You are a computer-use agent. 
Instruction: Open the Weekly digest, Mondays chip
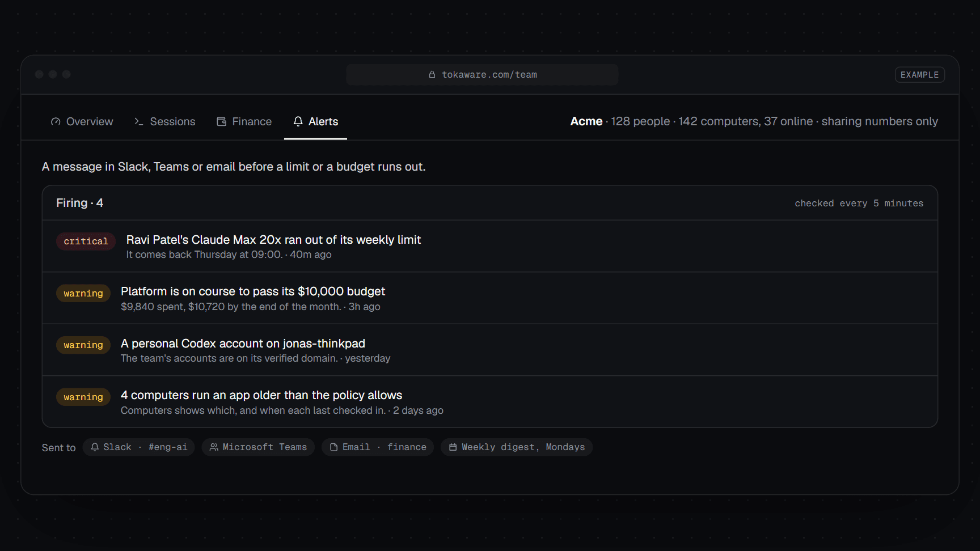pos(517,447)
